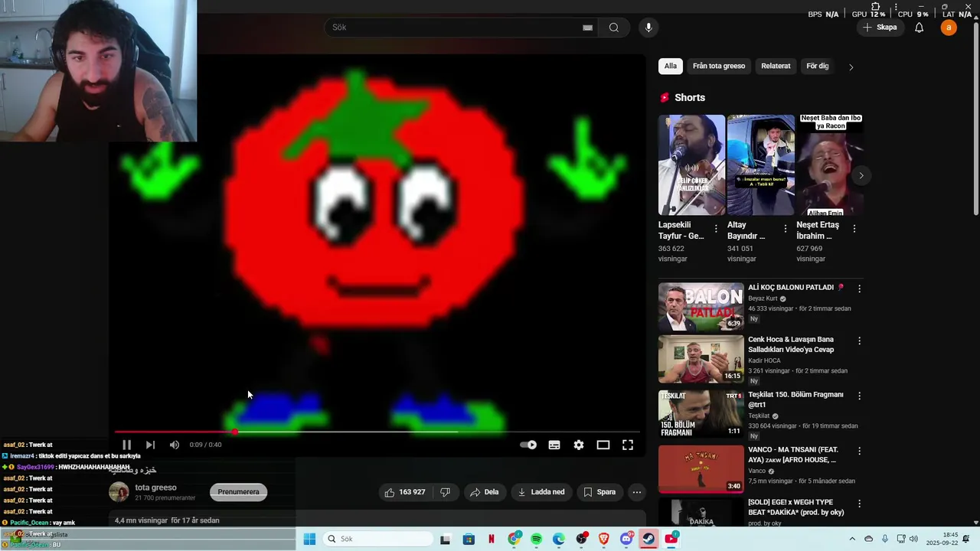Open Brave browser from taskbar
Image resolution: width=980 pixels, height=551 pixels.
click(x=604, y=539)
